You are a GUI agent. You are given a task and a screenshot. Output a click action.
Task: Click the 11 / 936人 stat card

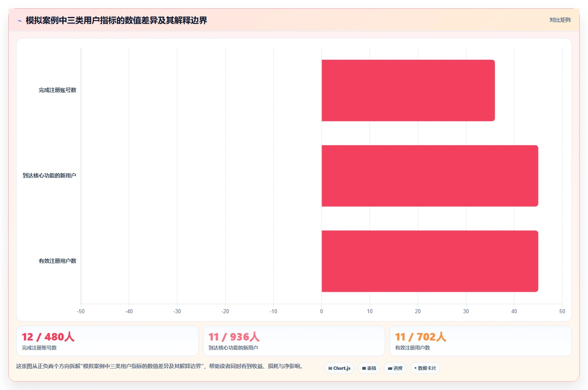point(294,341)
